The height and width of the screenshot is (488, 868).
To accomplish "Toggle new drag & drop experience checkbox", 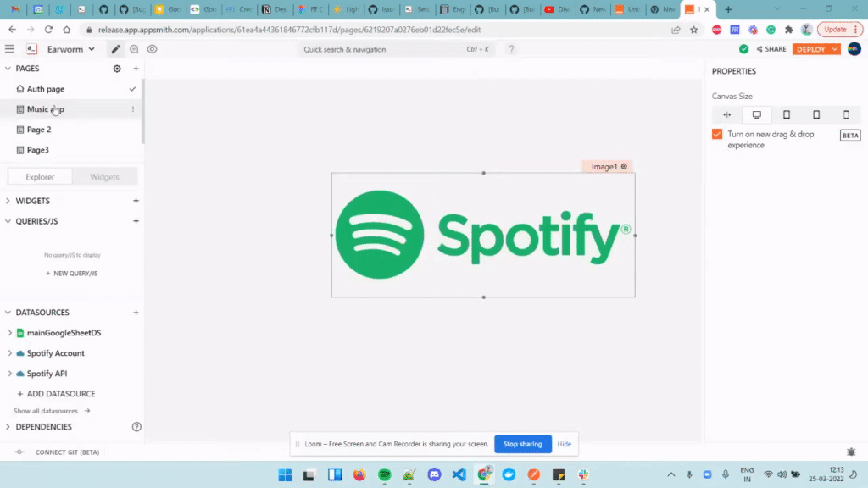I will pos(717,135).
